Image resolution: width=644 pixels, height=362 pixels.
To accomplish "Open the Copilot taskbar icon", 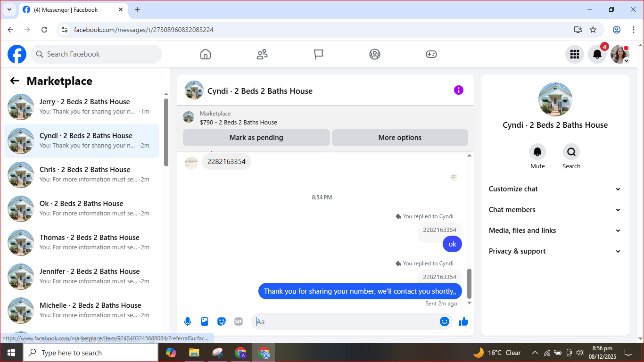I will pos(171,353).
